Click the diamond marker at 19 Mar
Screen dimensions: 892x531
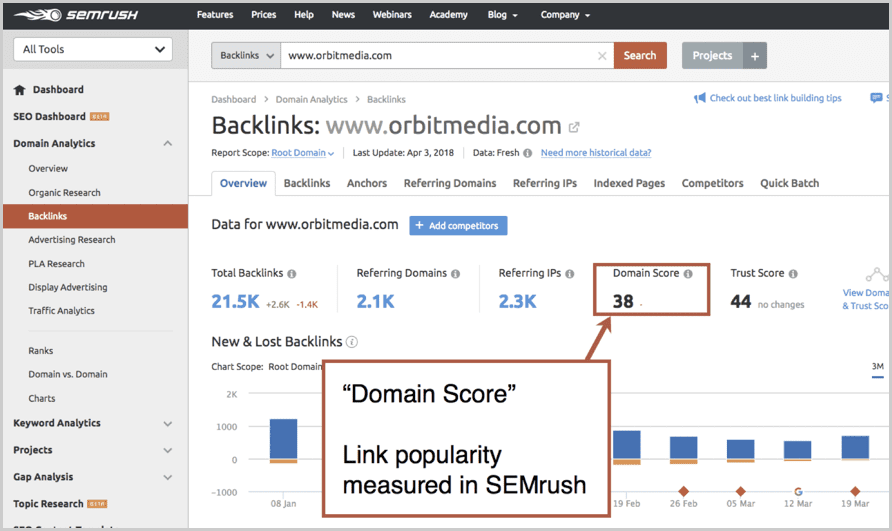click(855, 491)
